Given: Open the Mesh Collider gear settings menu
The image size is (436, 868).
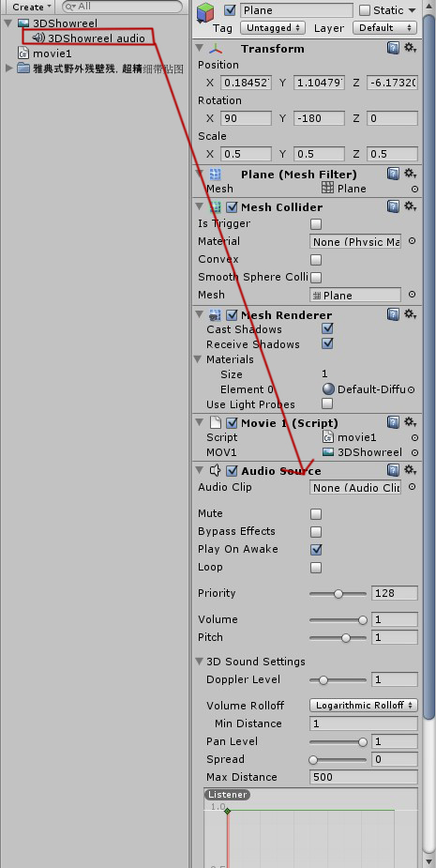Looking at the screenshot, I should tap(410, 206).
